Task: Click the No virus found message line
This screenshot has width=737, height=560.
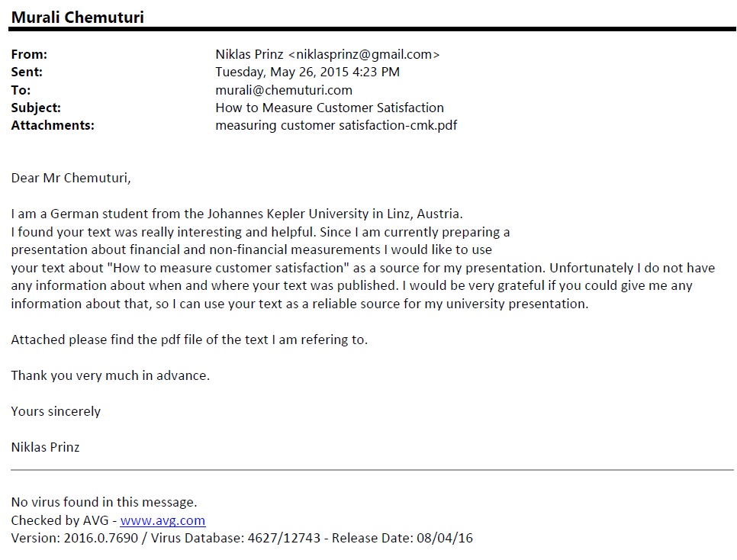Action: (x=104, y=502)
